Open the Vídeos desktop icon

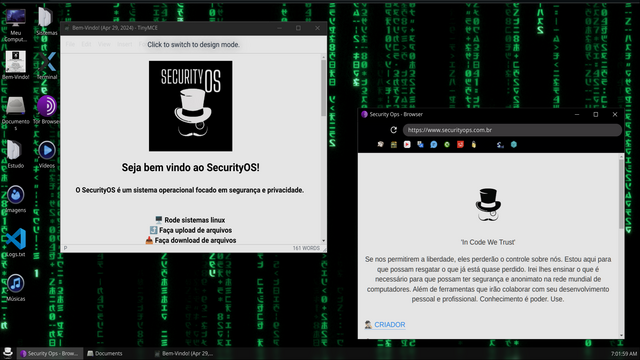pyautogui.click(x=47, y=154)
